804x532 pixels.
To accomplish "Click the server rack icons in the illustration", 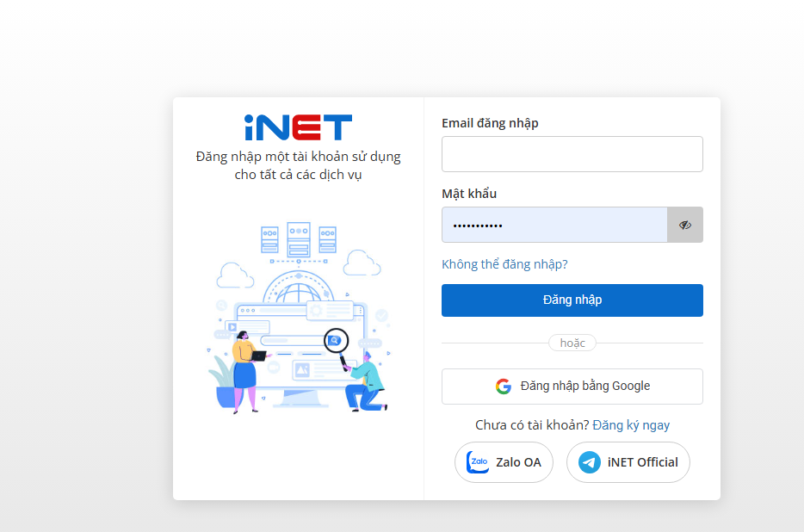I will [x=299, y=238].
